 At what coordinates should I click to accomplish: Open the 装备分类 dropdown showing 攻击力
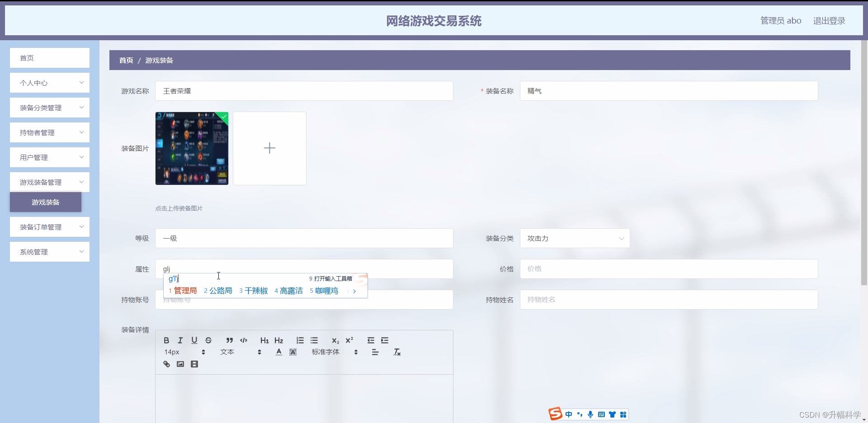pyautogui.click(x=574, y=238)
